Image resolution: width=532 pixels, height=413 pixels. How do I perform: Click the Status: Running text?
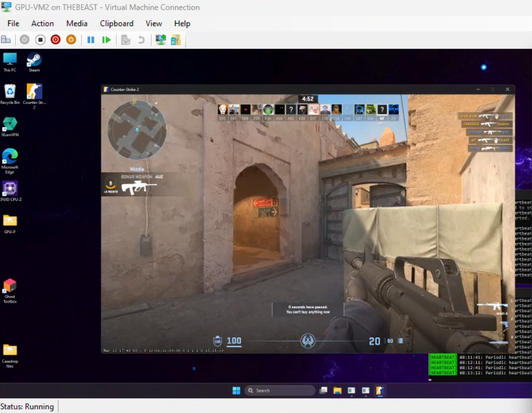tap(27, 406)
